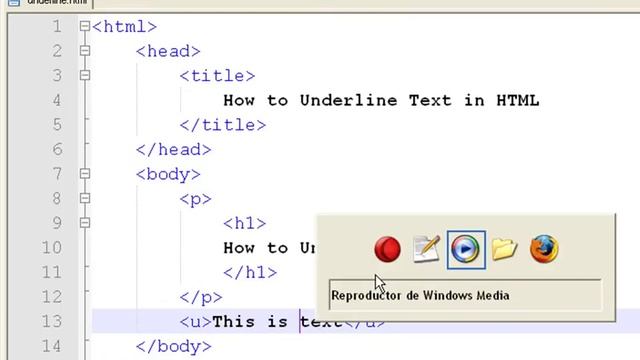Collapse the body fold marker on line 7
Screen dimensions: 640x360
pyautogui.click(x=85, y=173)
